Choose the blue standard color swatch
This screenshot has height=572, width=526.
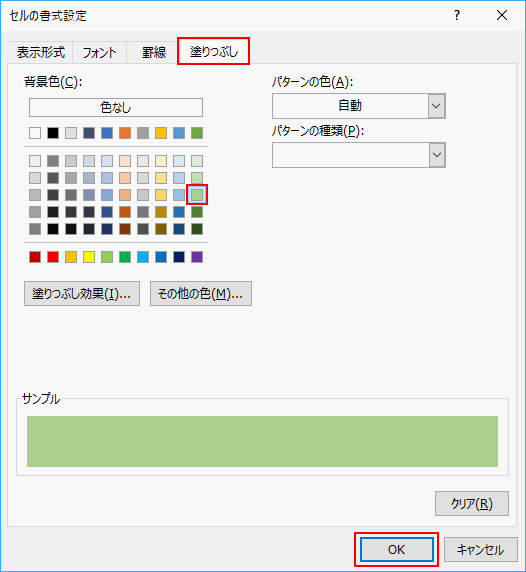pyautogui.click(x=161, y=257)
